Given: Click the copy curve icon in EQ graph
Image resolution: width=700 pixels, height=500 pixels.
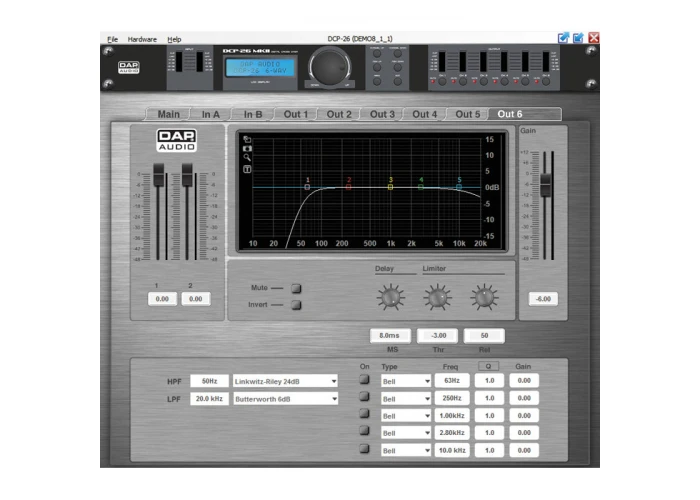Looking at the screenshot, I should point(247,139).
